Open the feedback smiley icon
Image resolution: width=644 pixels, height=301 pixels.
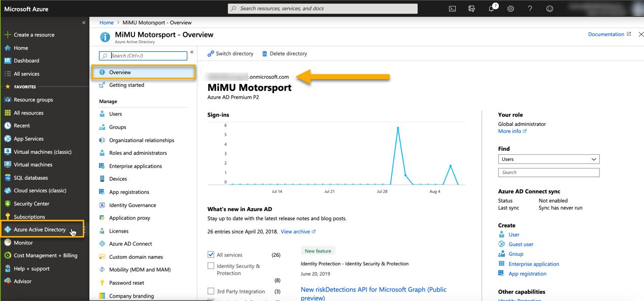550,9
